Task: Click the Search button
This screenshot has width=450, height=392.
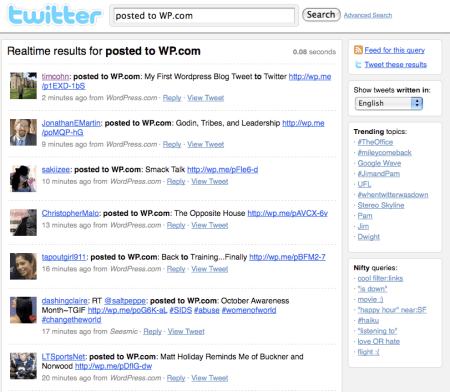Action: click(x=321, y=15)
